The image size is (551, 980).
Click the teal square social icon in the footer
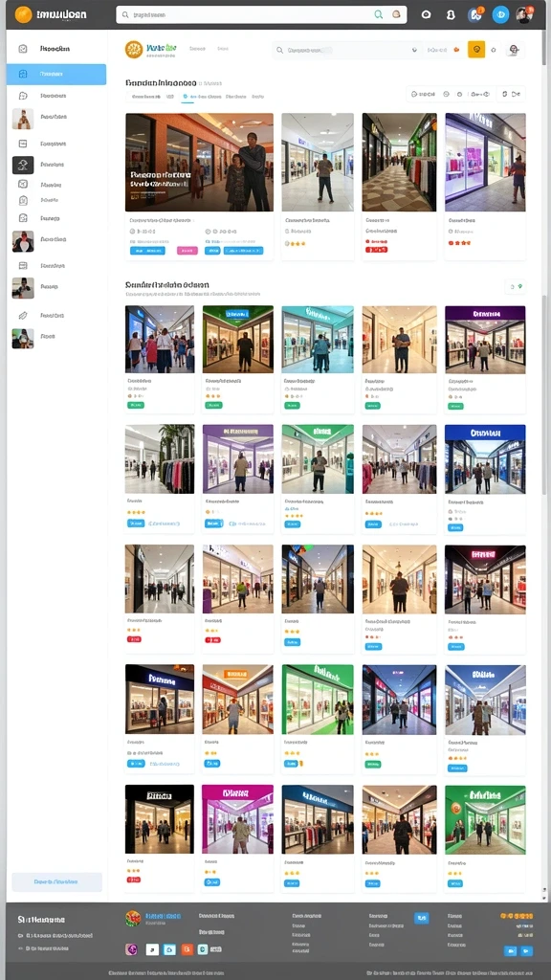(x=203, y=949)
